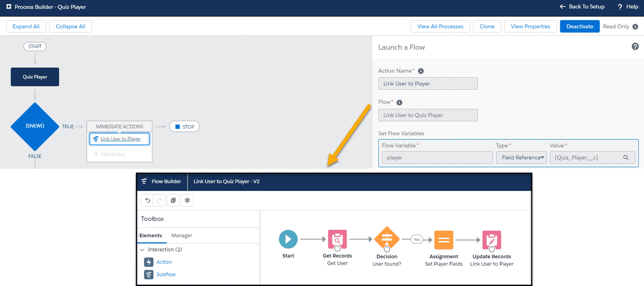Viewport: 644px width, 286px height.
Task: Select the Assignment 'Set Player Fields' element
Action: pos(444,239)
